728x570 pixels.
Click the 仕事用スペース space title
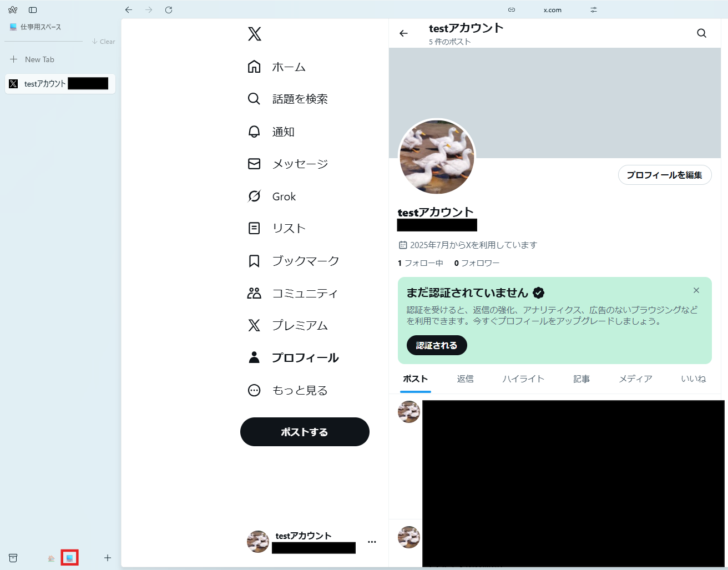click(x=41, y=27)
